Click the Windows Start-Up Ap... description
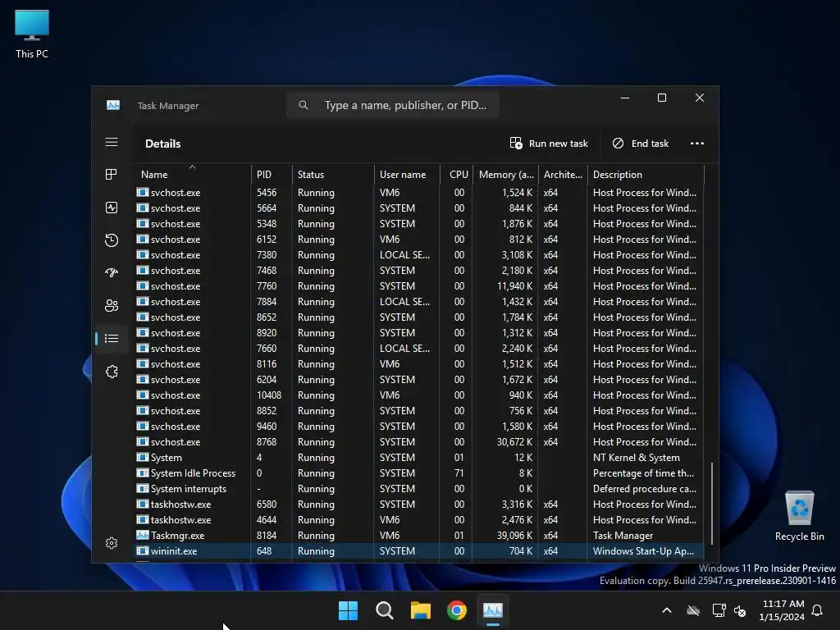 pos(643,550)
